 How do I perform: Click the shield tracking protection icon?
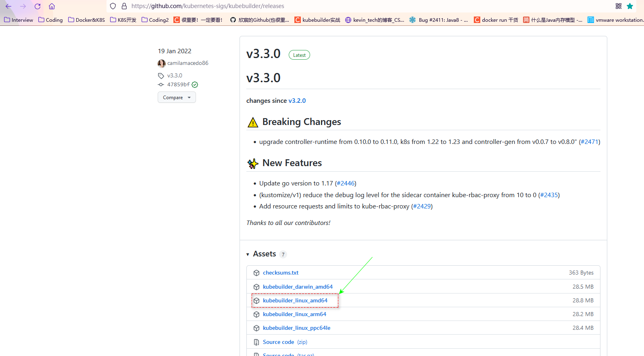[113, 6]
